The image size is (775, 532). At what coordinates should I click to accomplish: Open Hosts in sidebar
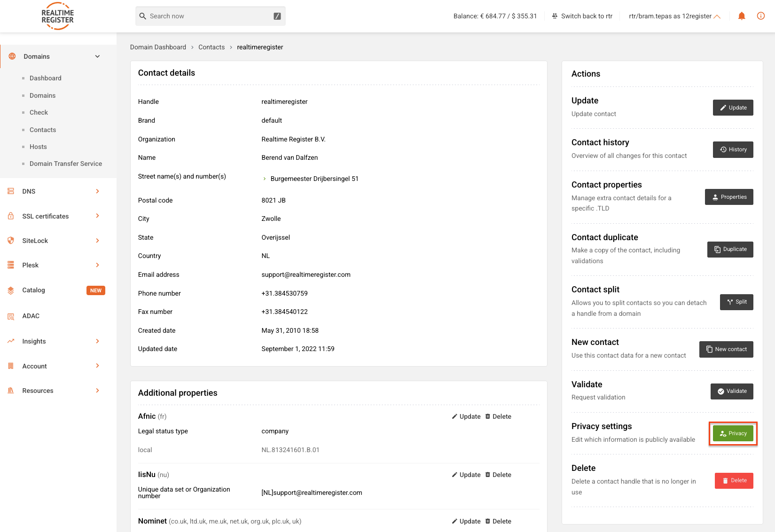click(x=38, y=147)
